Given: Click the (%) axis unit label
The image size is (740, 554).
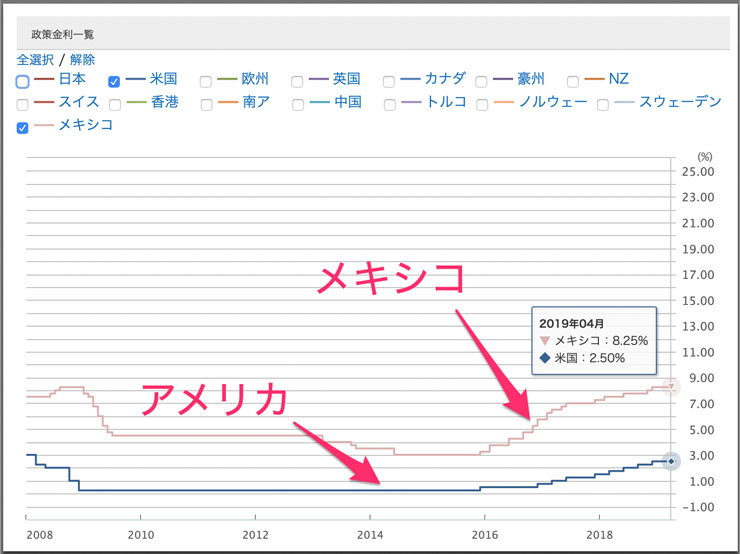Looking at the screenshot, I should (x=705, y=157).
